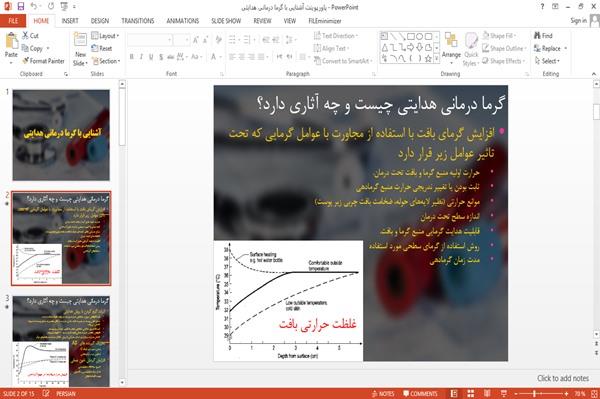This screenshot has width=600, height=399.
Task: Switch to Normal view in status bar
Action: pyautogui.click(x=454, y=393)
